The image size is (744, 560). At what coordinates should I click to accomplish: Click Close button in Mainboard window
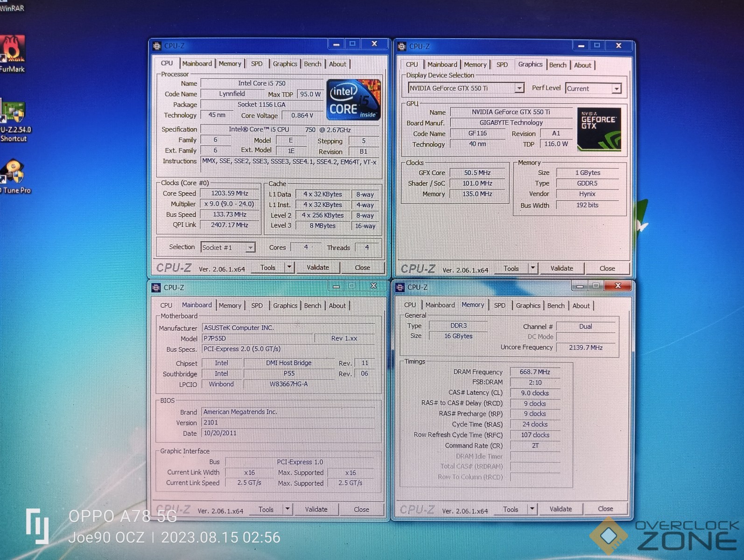(361, 509)
